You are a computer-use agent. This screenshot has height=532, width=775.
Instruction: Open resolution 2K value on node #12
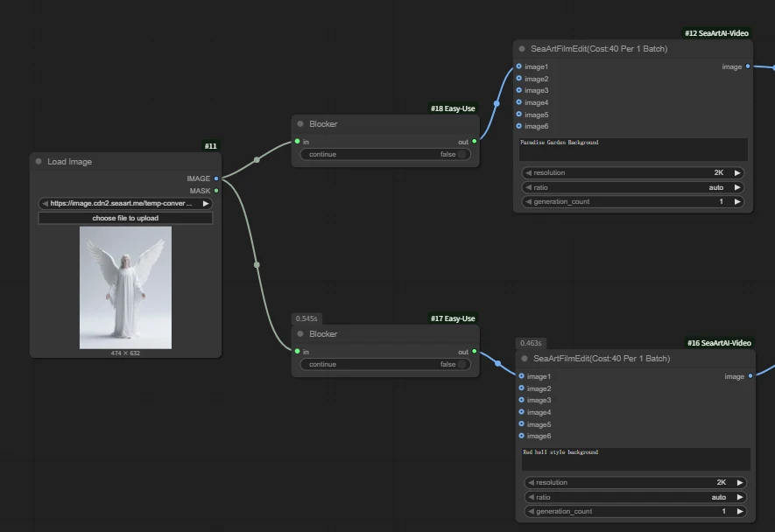(x=719, y=173)
